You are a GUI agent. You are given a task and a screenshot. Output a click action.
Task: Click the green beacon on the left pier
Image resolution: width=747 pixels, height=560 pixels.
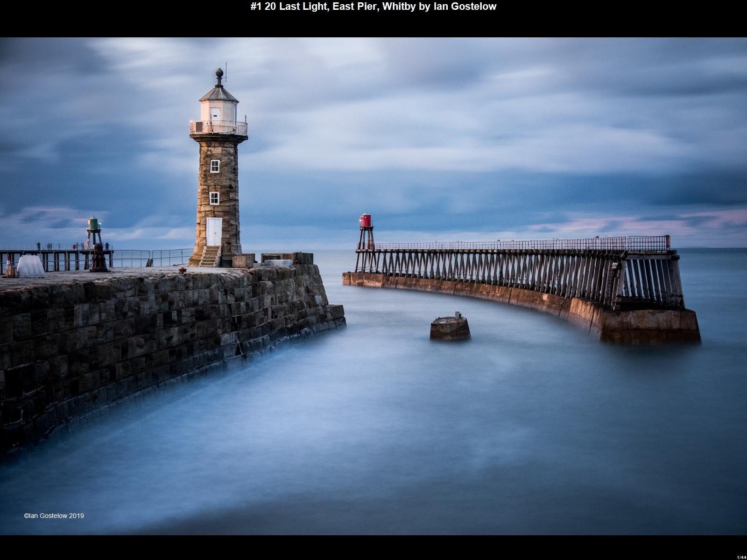[93, 224]
